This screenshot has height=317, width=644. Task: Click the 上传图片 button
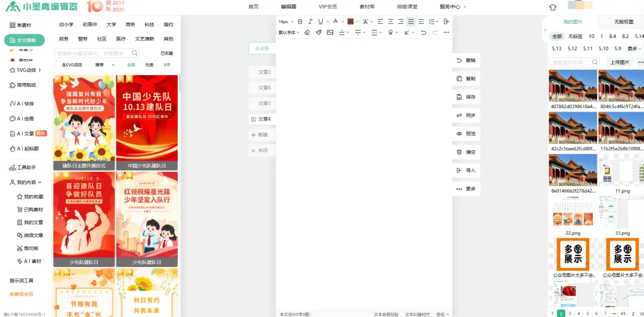620,62
